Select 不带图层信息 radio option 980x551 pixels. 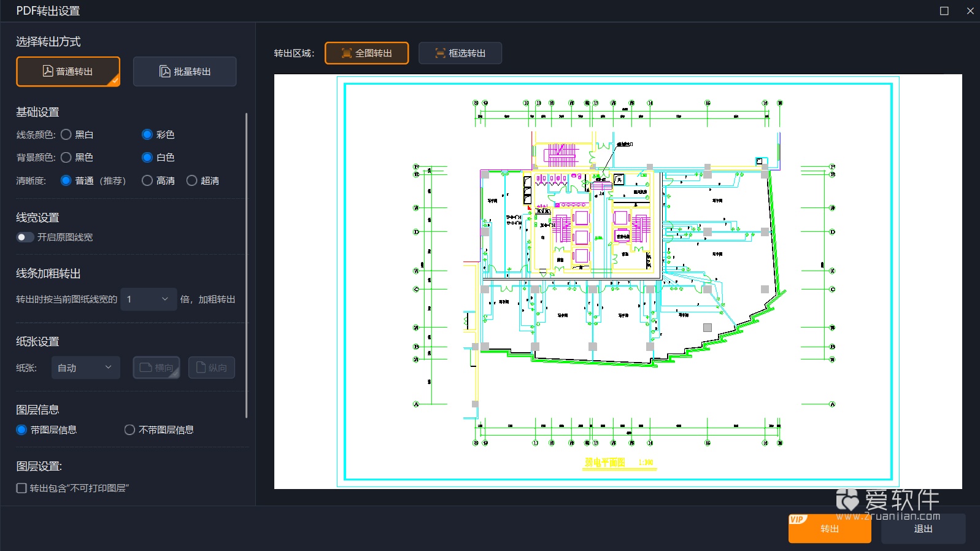point(129,430)
